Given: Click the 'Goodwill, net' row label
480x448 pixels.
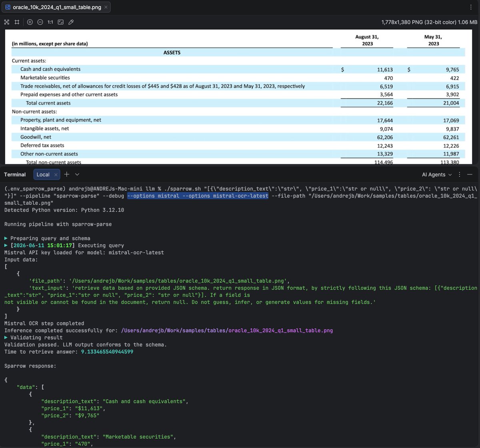Looking at the screenshot, I should click(x=36, y=137).
